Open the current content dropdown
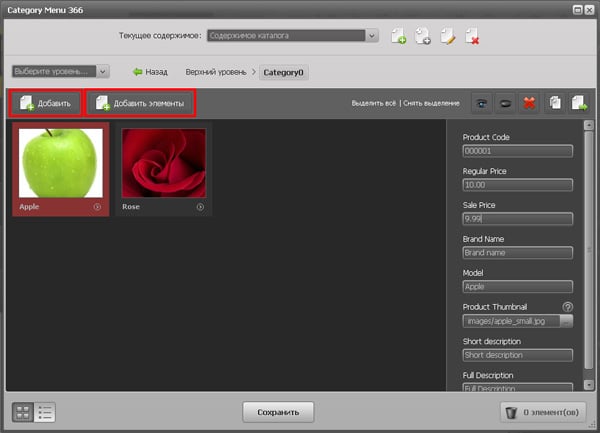This screenshot has height=433, width=600. (x=372, y=36)
